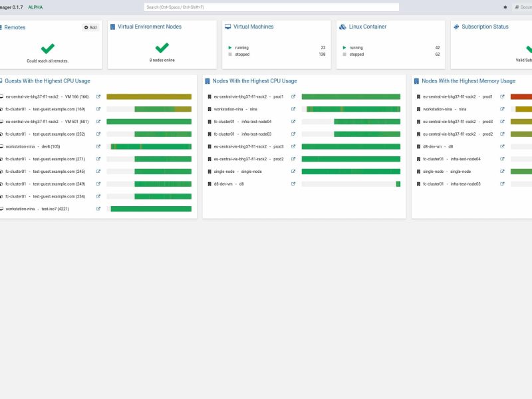Click the "Could reach all remotes." text
The image size is (532, 399).
pyautogui.click(x=47, y=61)
